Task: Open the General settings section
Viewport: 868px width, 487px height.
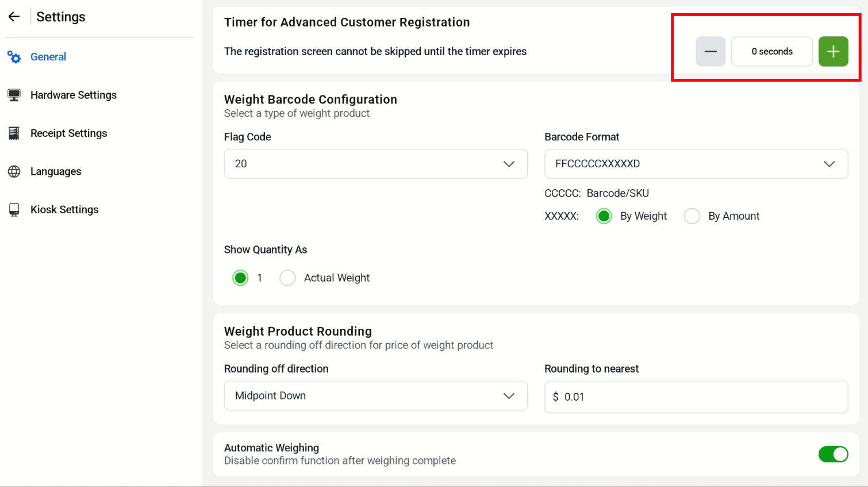Action: click(48, 57)
